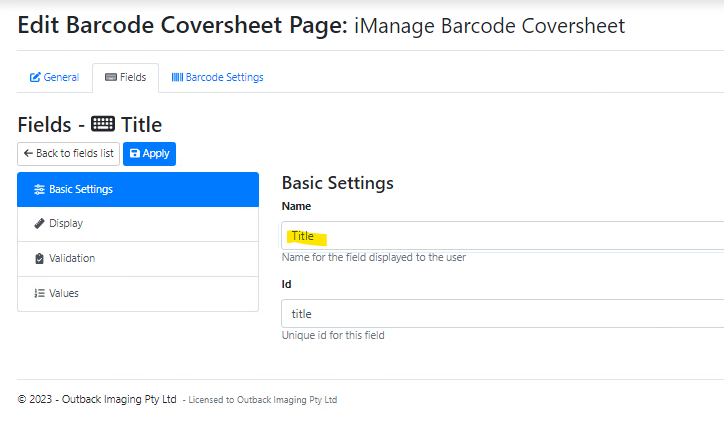
Task: Click the keyboard icon on Fields tab
Action: click(110, 78)
